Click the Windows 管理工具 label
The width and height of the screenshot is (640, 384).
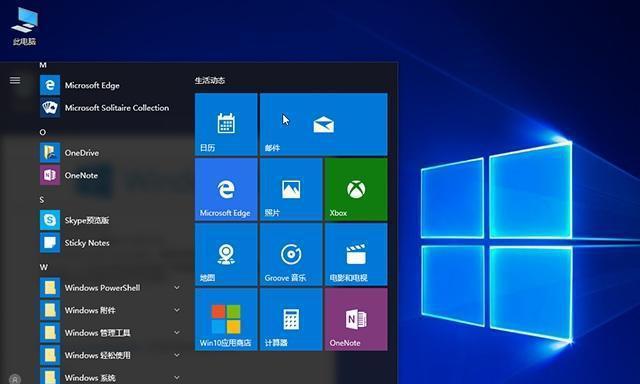coord(98,333)
